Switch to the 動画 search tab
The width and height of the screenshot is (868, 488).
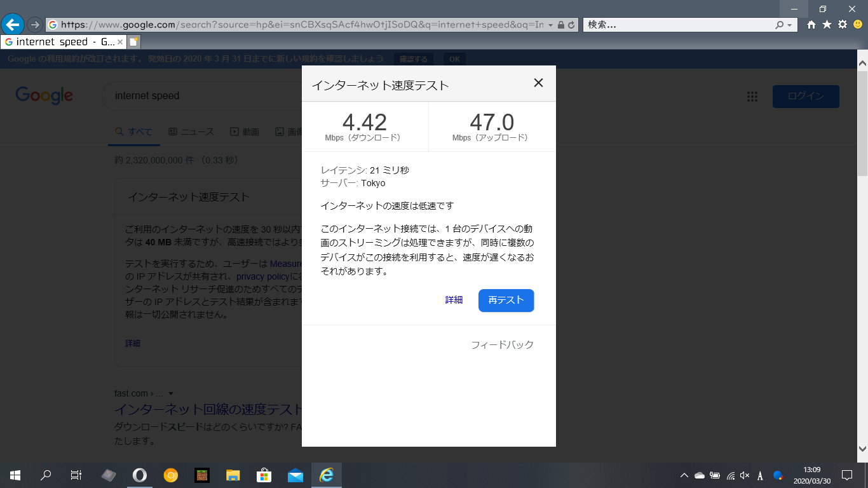[x=245, y=132]
